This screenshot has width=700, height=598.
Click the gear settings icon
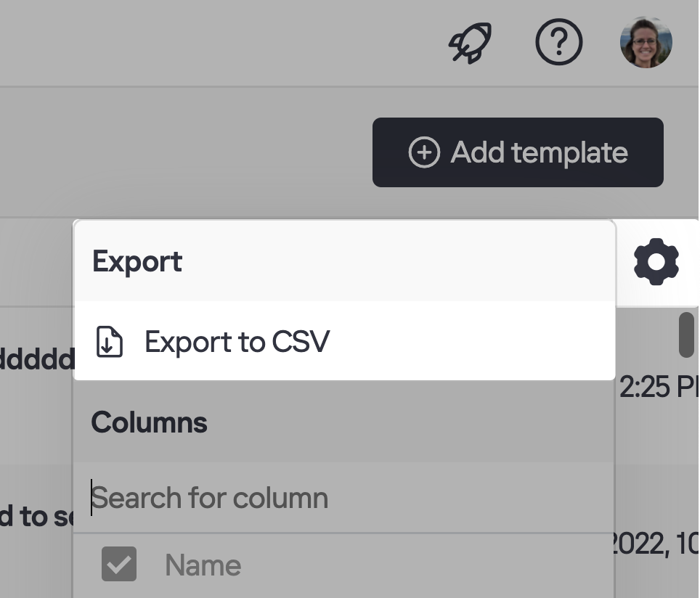point(656,262)
